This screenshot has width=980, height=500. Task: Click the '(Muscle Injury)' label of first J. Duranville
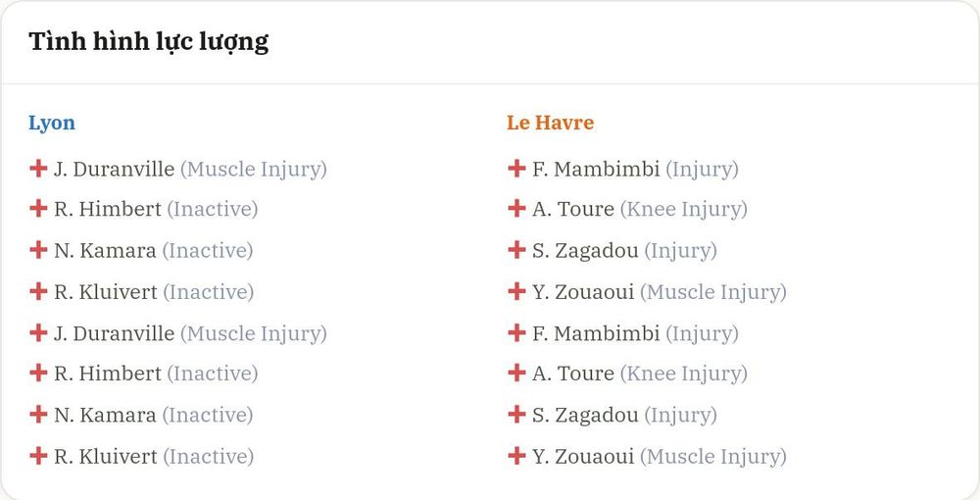click(254, 170)
